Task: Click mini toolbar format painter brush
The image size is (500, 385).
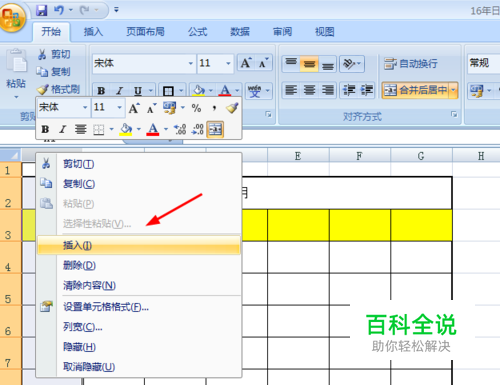Action: [232, 108]
